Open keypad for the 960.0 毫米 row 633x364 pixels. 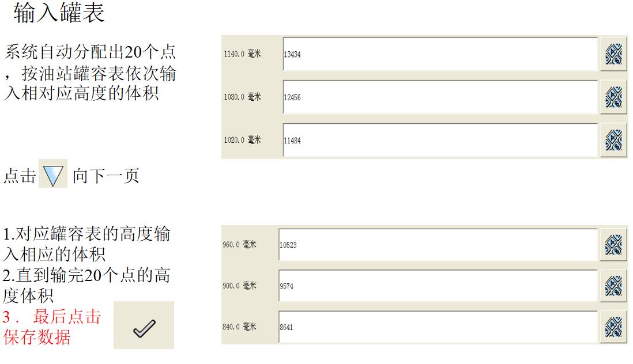coord(613,245)
